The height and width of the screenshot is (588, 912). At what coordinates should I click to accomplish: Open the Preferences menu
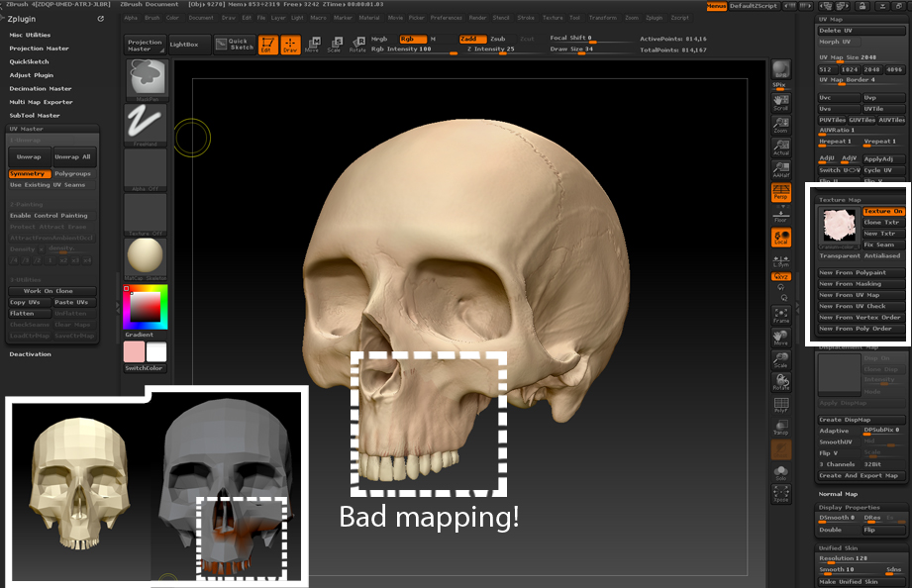(446, 18)
